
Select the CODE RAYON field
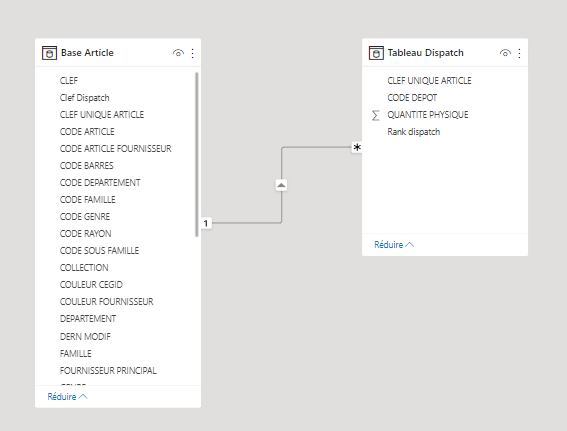click(x=86, y=234)
